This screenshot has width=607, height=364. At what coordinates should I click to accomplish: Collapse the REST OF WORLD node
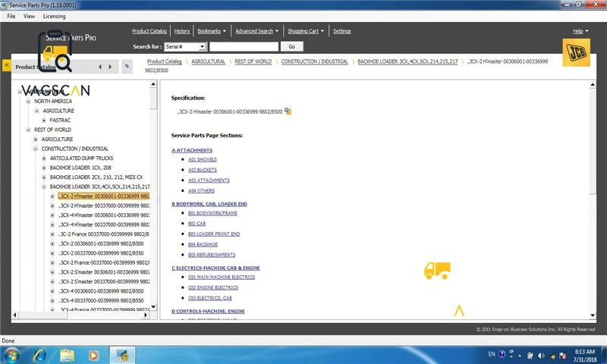(x=28, y=130)
